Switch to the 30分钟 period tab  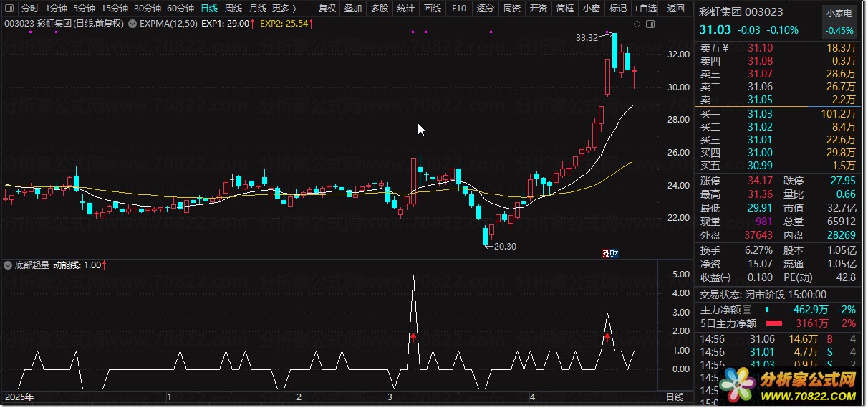coord(148,9)
